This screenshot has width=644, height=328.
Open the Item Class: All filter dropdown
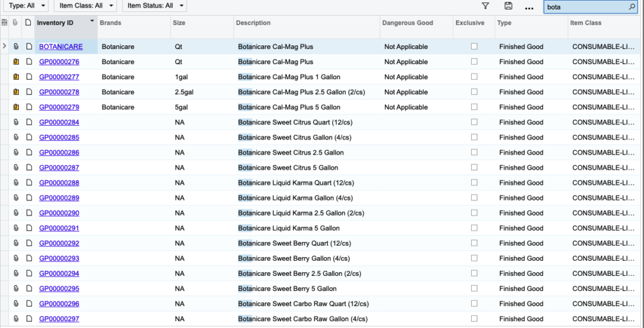point(85,6)
